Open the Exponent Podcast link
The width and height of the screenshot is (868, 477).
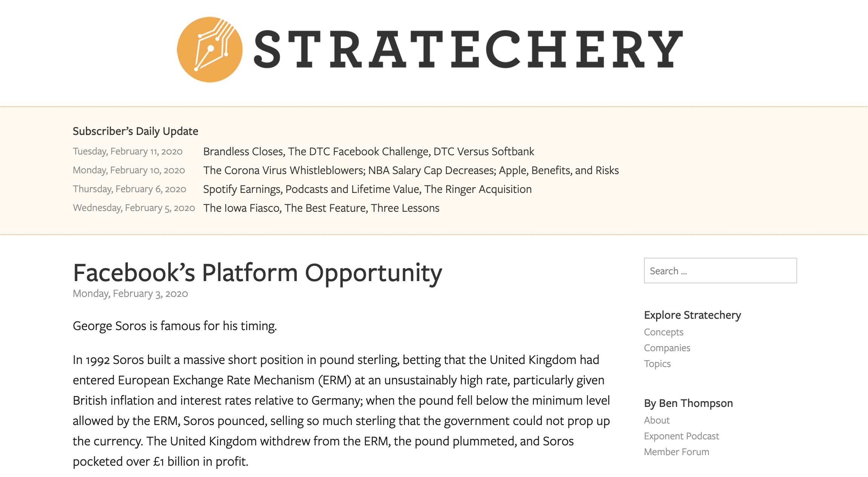(x=681, y=436)
